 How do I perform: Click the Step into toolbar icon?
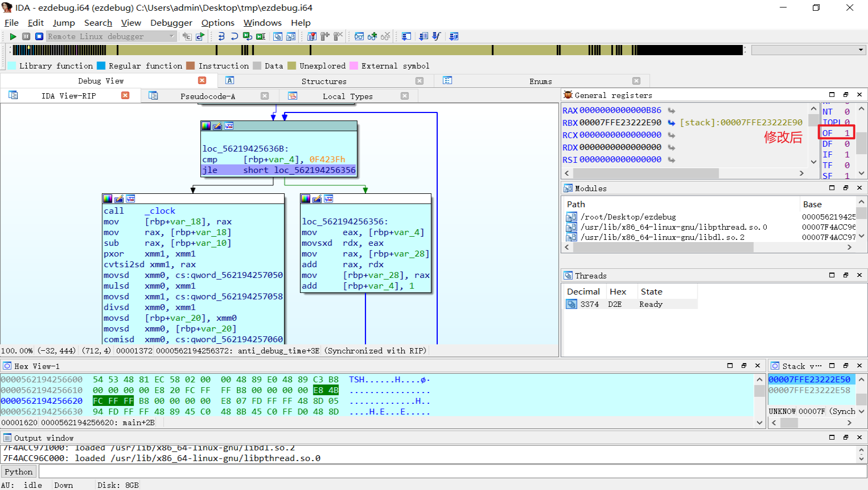click(x=221, y=36)
